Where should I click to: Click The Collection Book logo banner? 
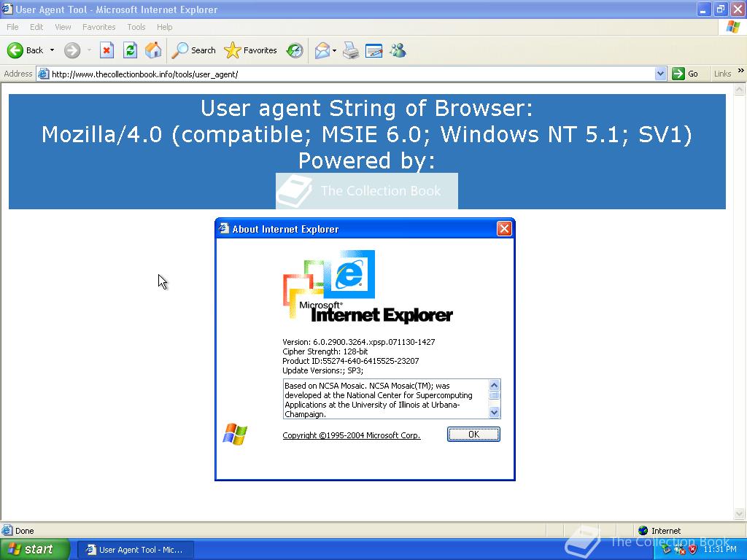367,190
